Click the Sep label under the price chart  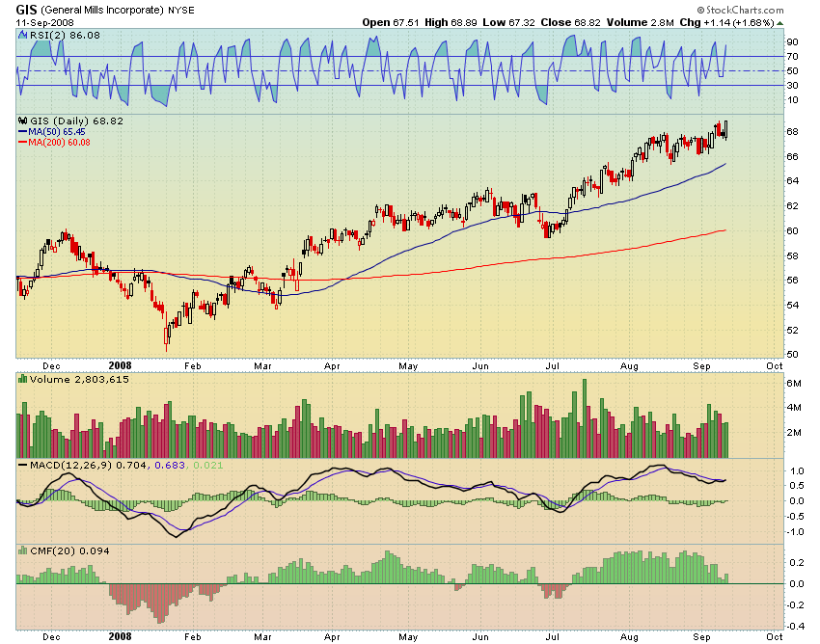[x=701, y=366]
